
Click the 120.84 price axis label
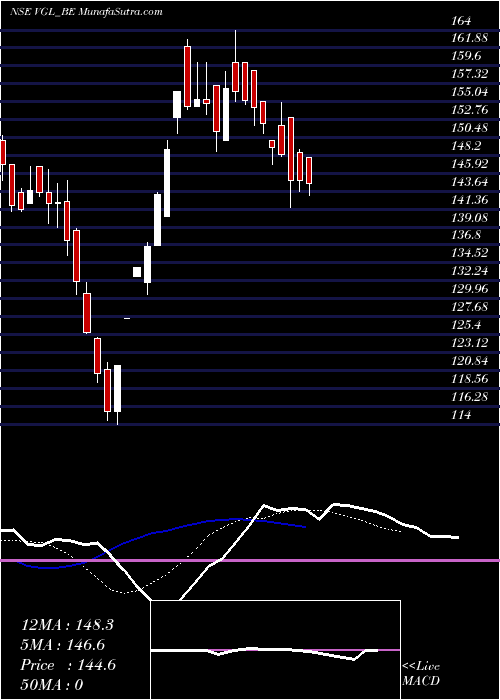469,361
